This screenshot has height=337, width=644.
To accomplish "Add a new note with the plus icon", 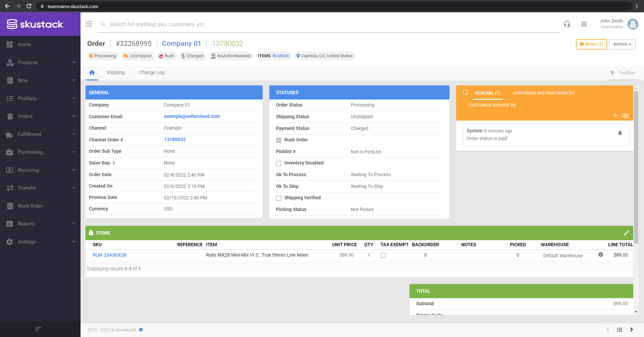I will [615, 115].
